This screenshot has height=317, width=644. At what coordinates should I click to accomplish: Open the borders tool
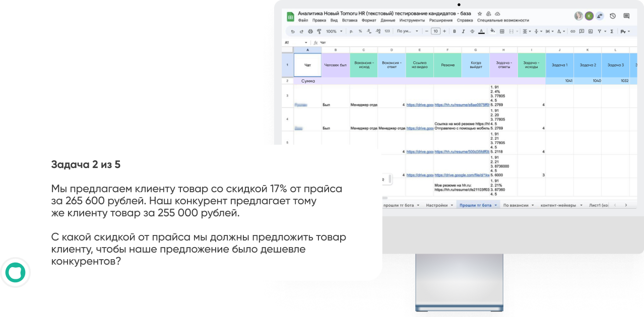[502, 31]
